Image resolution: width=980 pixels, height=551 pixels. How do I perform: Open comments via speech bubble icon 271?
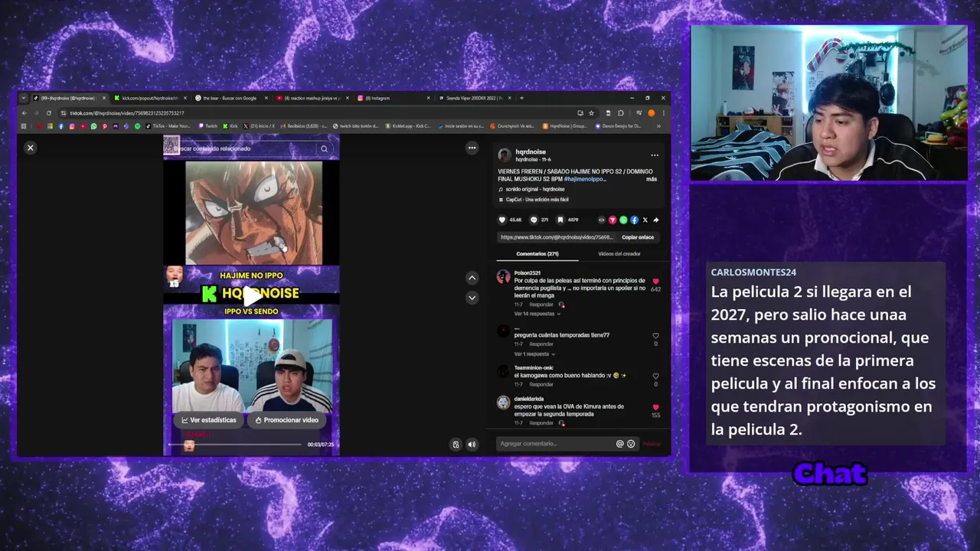pos(534,220)
